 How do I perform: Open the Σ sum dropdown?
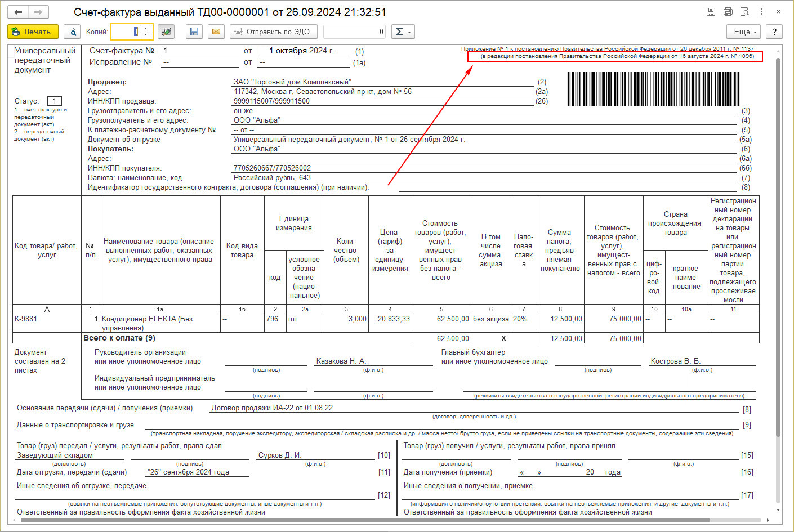click(x=402, y=32)
